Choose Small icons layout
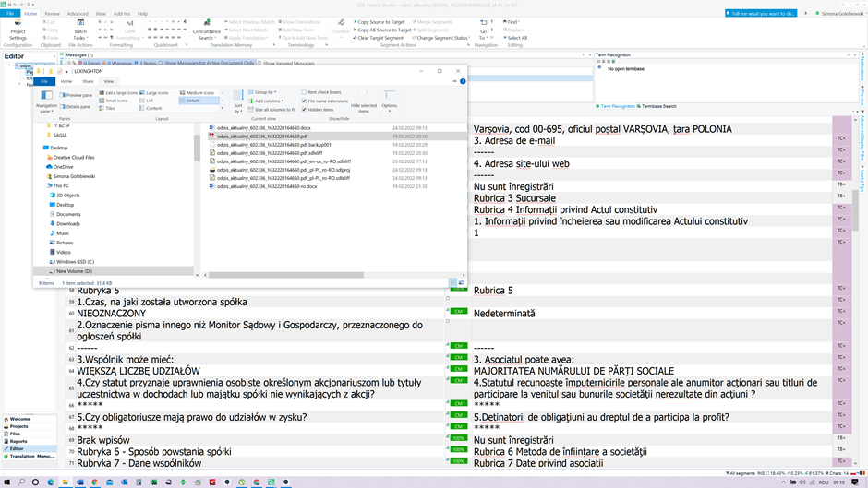 114,101
